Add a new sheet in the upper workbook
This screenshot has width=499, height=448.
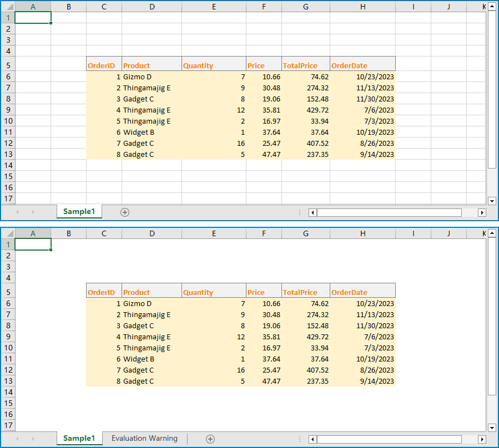click(125, 212)
